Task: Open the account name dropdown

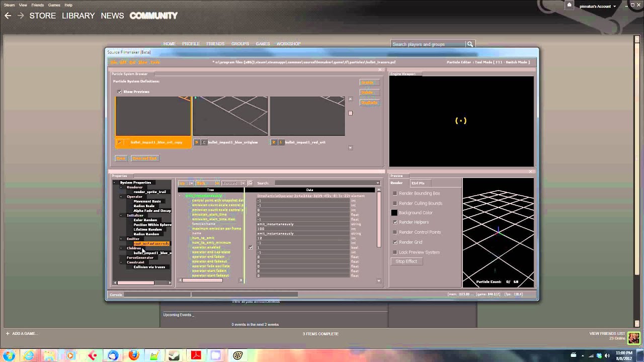Action: (x=598, y=6)
